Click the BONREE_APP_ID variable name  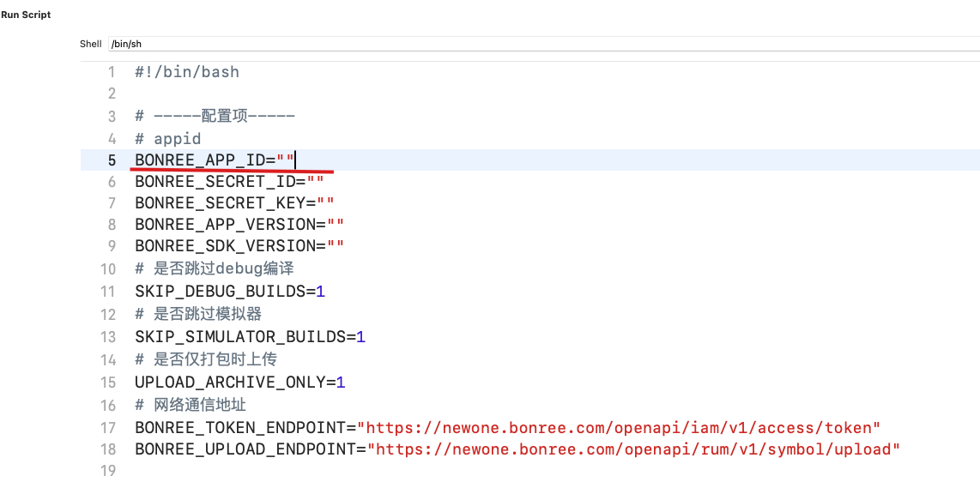[200, 160]
